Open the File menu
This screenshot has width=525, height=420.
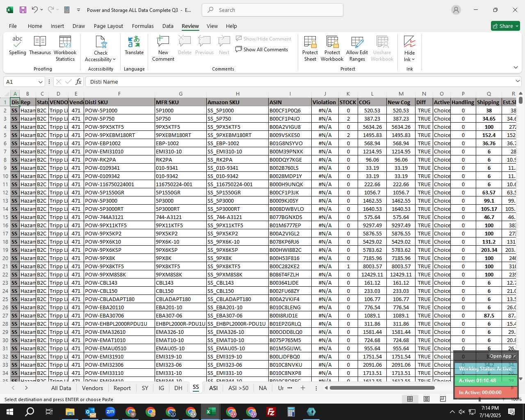pyautogui.click(x=13, y=26)
